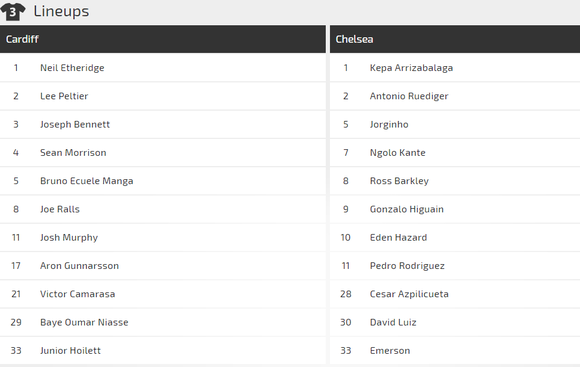Click Antonio Ruediger's name
This screenshot has height=367, width=580.
[x=409, y=96]
